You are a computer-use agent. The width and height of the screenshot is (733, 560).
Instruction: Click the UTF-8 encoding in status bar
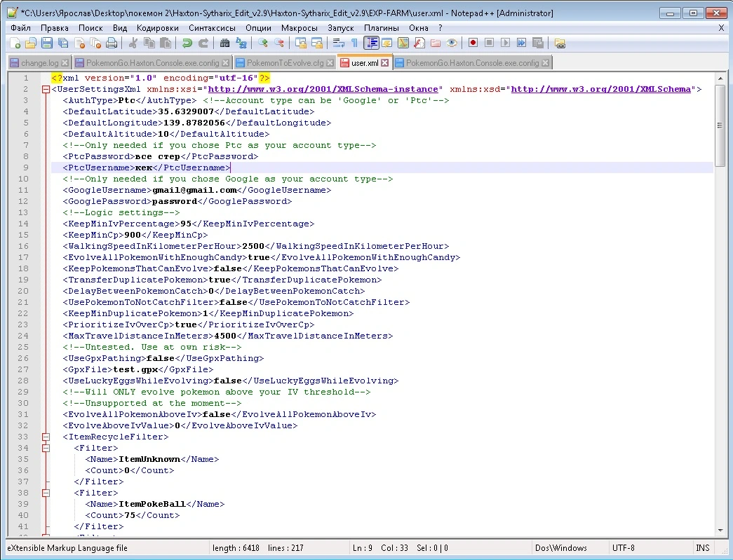pyautogui.click(x=624, y=548)
